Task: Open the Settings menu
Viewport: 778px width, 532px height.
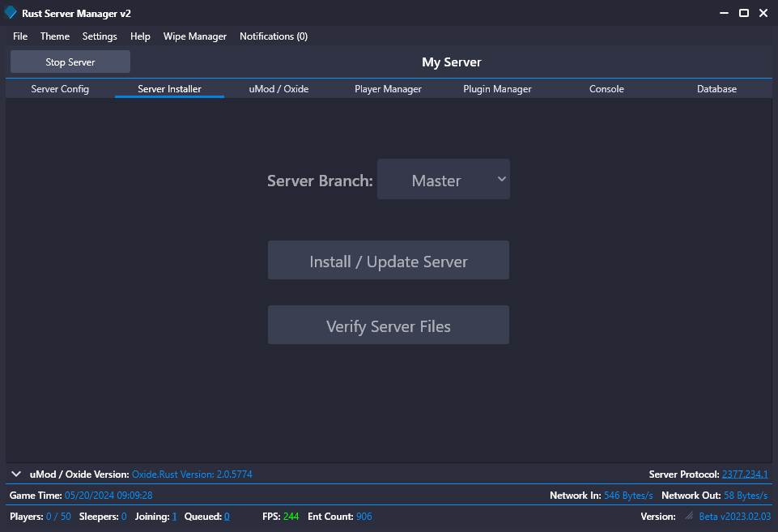Action: pyautogui.click(x=100, y=36)
